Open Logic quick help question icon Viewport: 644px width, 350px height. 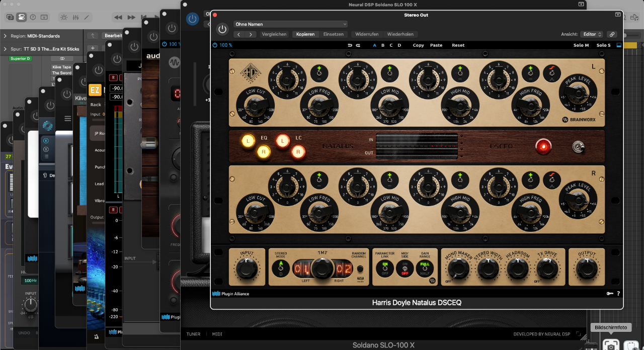point(33,17)
